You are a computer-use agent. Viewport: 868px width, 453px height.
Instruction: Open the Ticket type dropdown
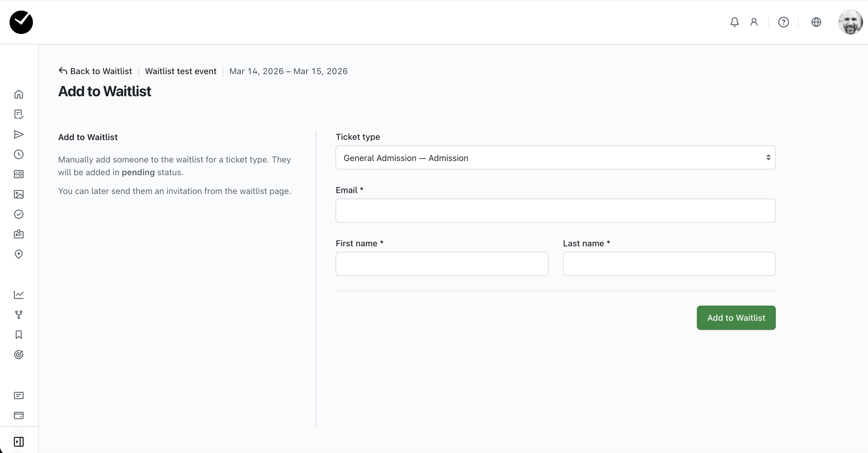tap(555, 158)
